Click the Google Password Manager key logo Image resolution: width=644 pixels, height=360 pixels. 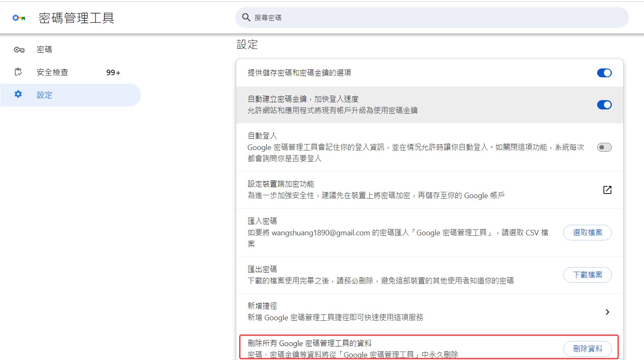pos(19,18)
